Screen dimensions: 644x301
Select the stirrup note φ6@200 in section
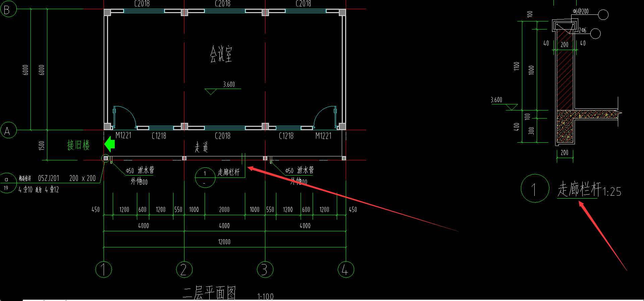(x=581, y=11)
